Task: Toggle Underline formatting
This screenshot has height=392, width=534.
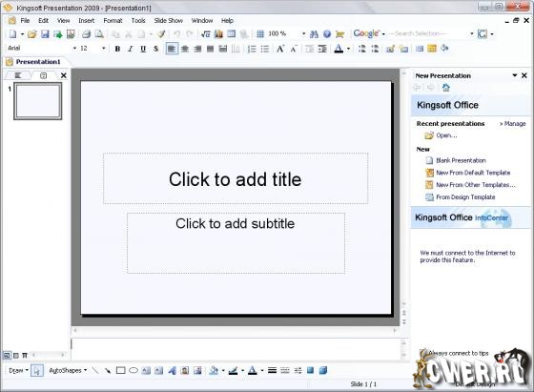Action: (143, 49)
